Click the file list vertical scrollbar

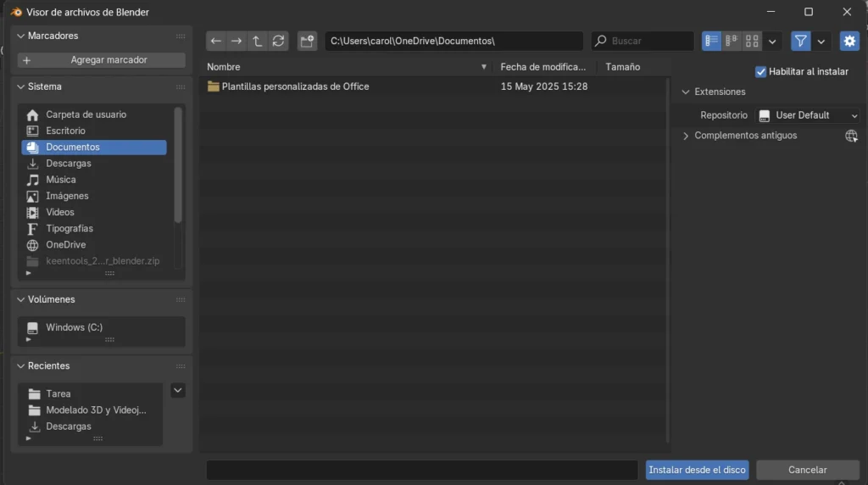667,260
